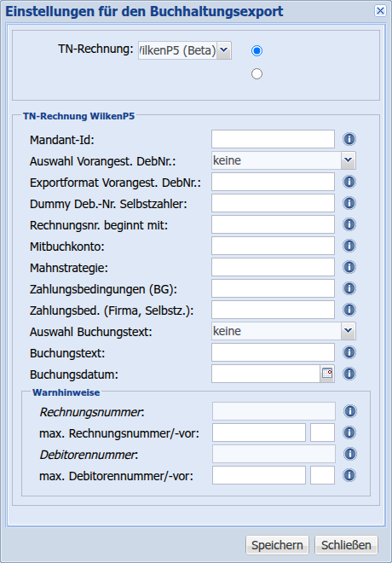
Task: Show info for Exportformat Vorangest. DebNr.
Action: [349, 182]
